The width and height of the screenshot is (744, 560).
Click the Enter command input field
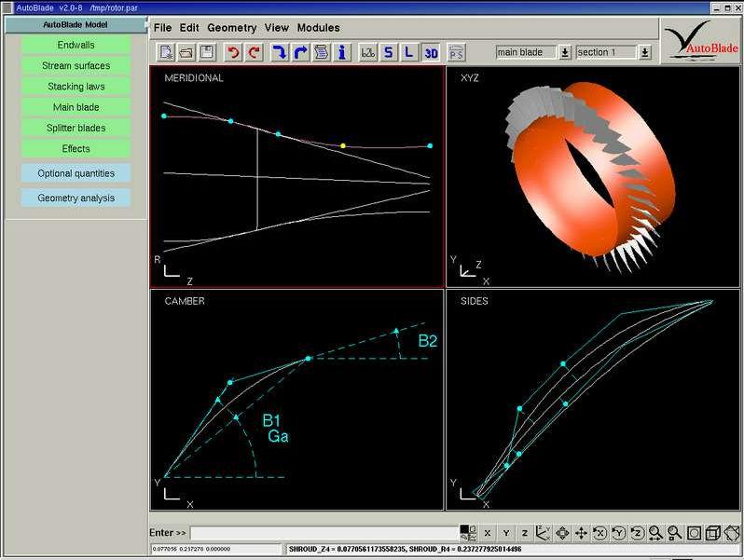324,533
